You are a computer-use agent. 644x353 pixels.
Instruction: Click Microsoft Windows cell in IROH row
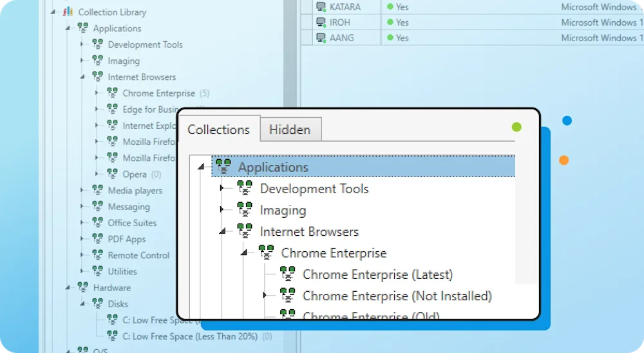[x=602, y=23]
